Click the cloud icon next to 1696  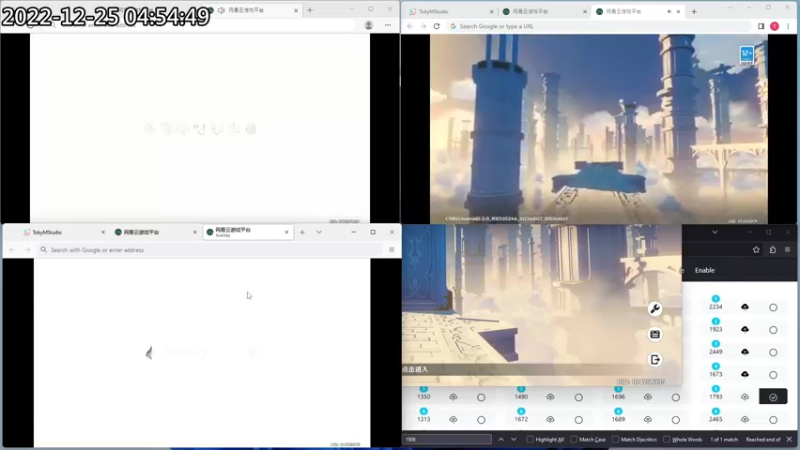click(647, 397)
